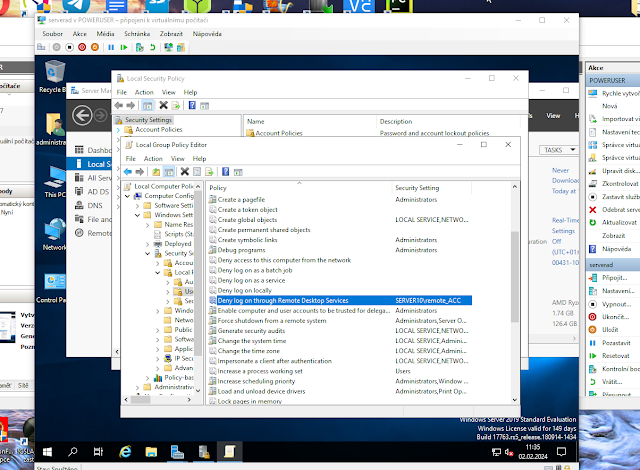Open the Schránka menu in the VM connection window
Viewport: 640px width, 470px height.
[137, 34]
